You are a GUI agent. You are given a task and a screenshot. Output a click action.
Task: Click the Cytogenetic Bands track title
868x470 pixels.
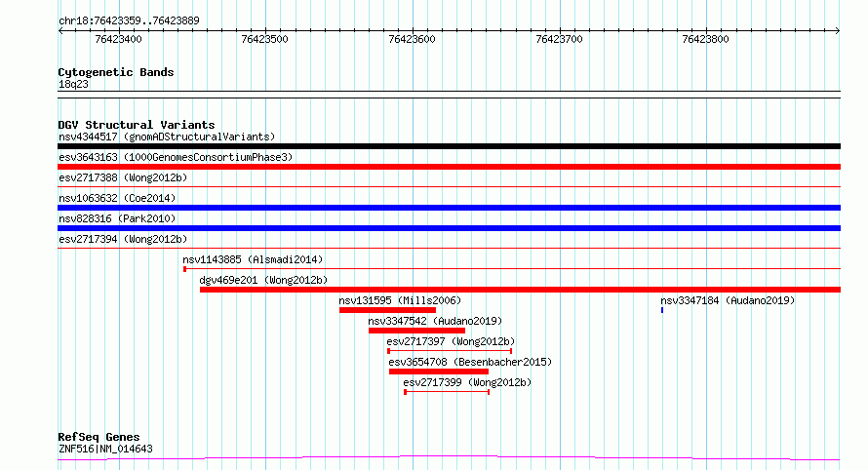(116, 72)
